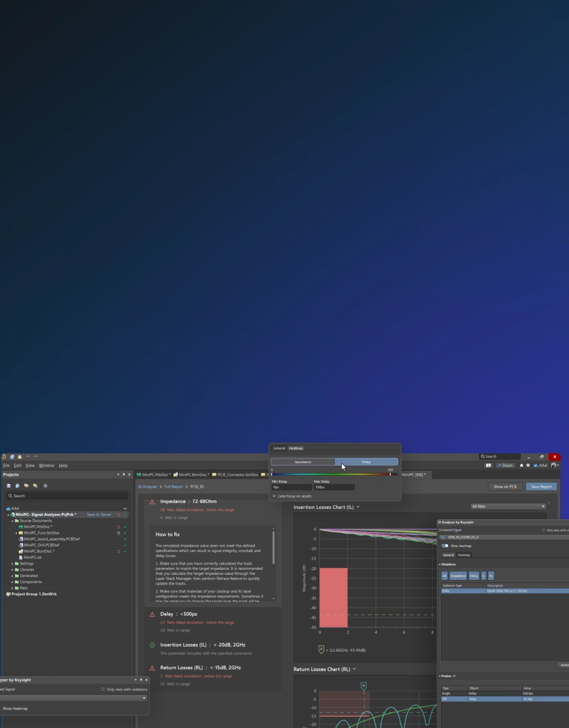Click the Impedance warning triangle icon
Image resolution: width=569 pixels, height=728 pixels.
click(x=152, y=502)
